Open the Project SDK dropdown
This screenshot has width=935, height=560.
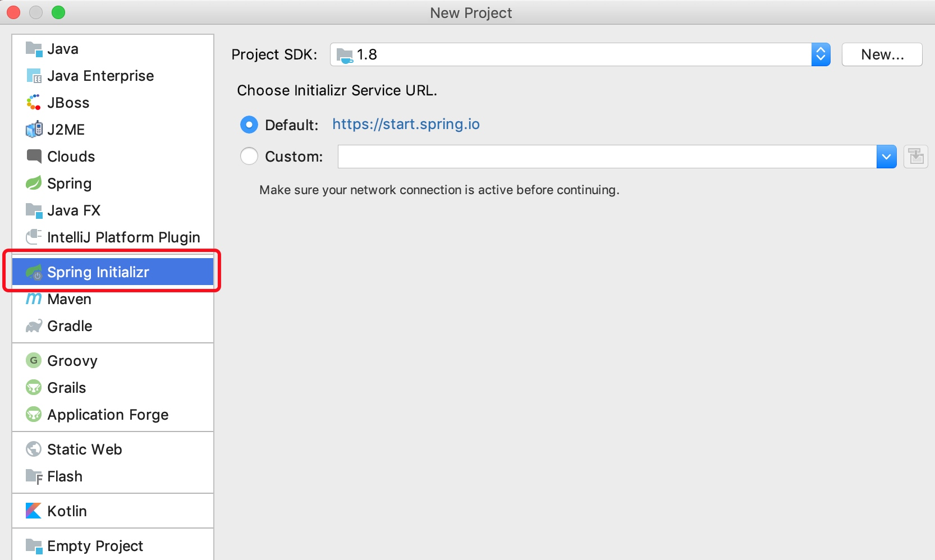(580, 54)
